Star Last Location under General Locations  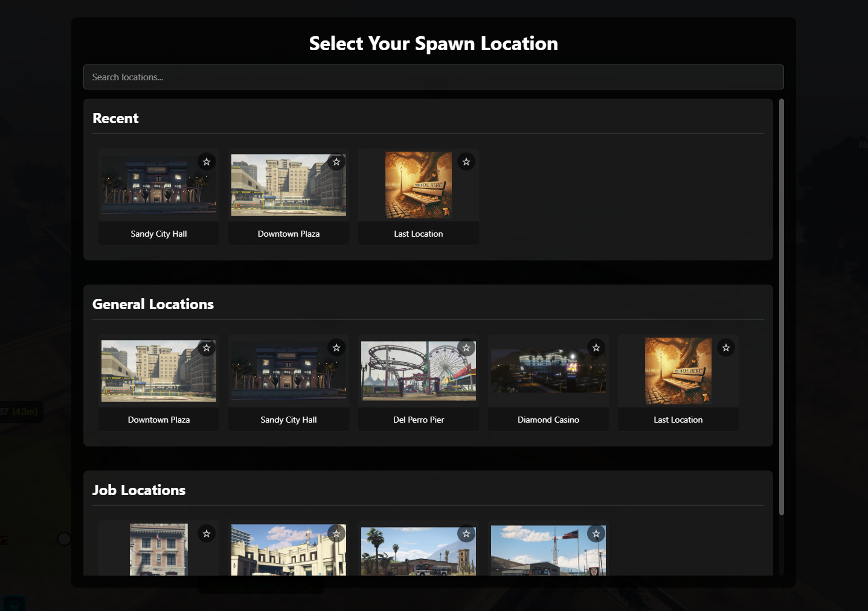(x=726, y=348)
